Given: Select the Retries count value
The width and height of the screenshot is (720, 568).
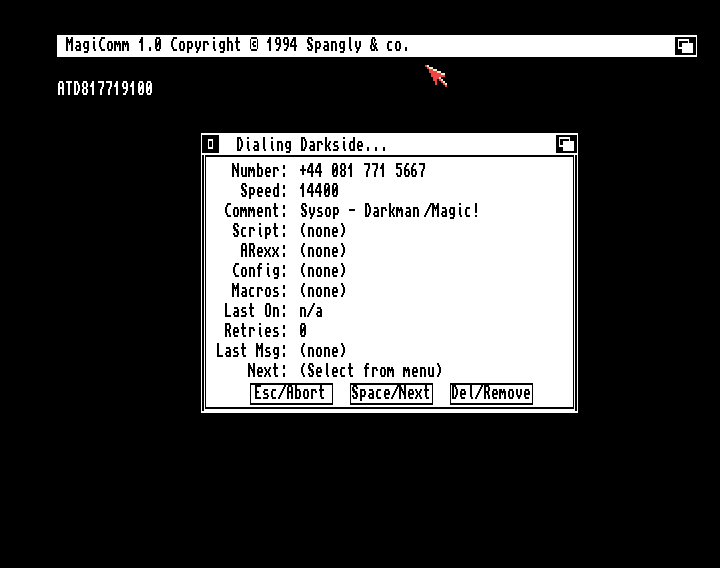Looking at the screenshot, I should point(303,331).
